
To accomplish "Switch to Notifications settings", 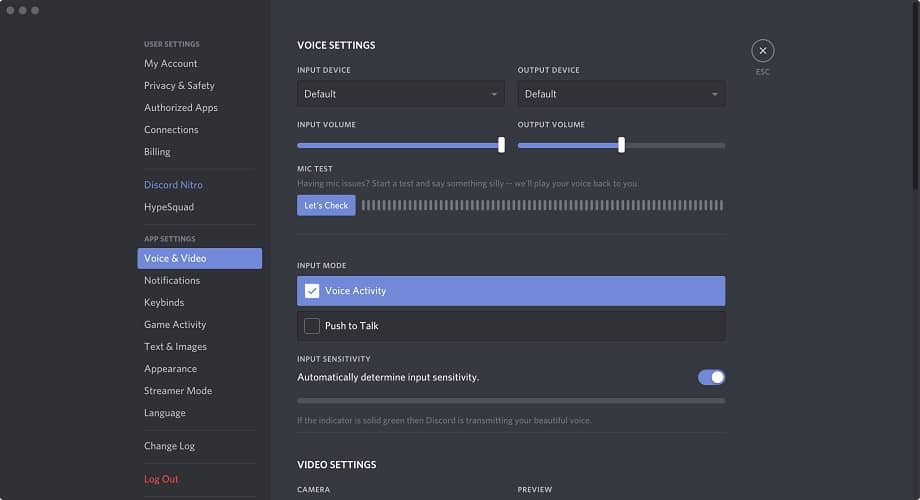I will (x=172, y=281).
